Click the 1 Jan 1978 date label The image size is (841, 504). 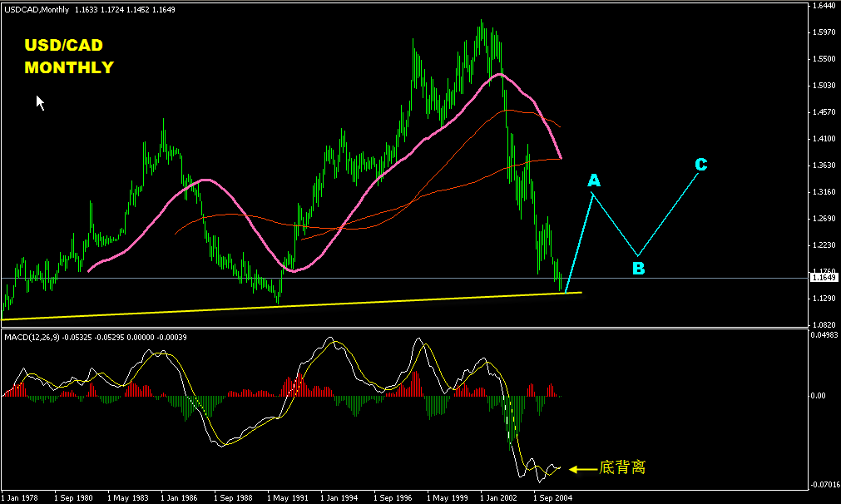pos(20,497)
